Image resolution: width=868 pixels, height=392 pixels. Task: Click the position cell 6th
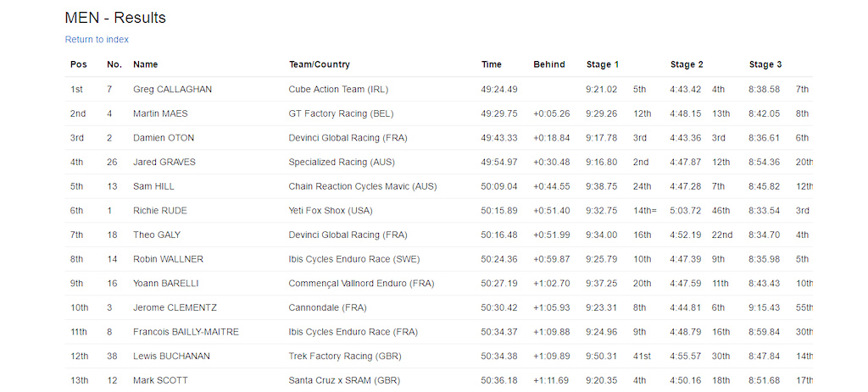pos(77,211)
